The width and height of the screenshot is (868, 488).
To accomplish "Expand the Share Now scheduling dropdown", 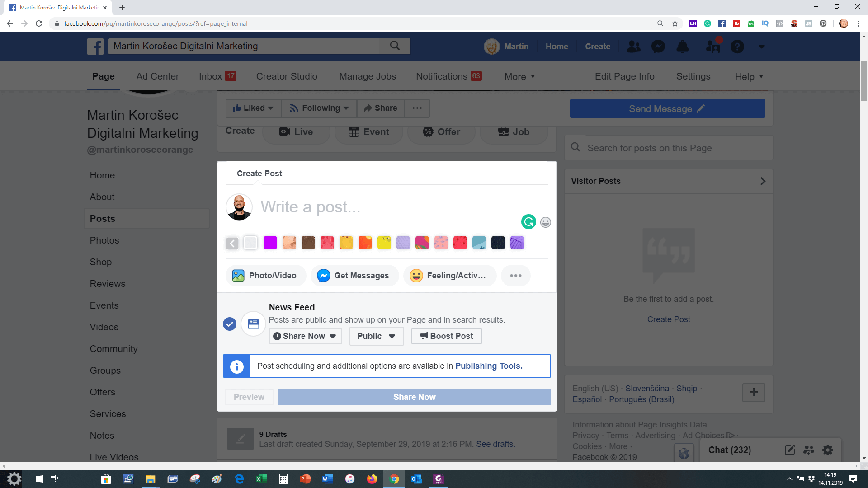I will pyautogui.click(x=305, y=336).
